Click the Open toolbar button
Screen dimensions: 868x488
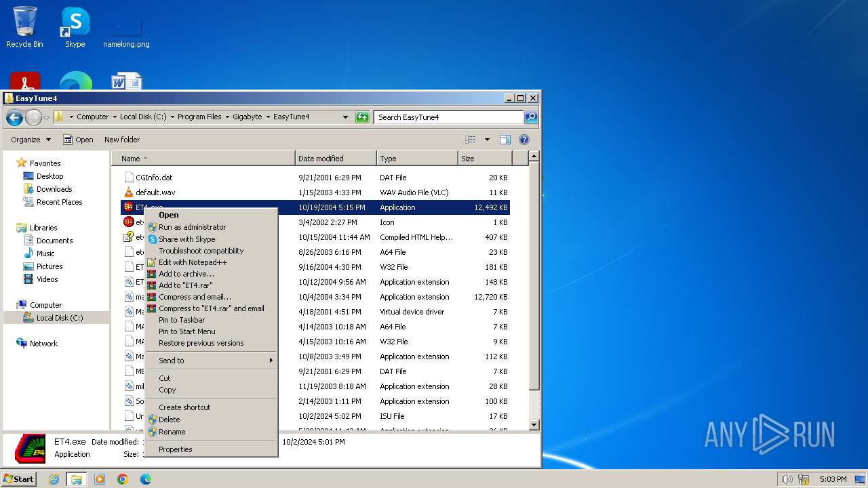(x=78, y=140)
